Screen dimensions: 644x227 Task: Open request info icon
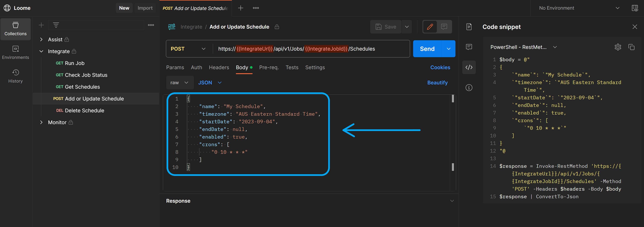point(469,88)
